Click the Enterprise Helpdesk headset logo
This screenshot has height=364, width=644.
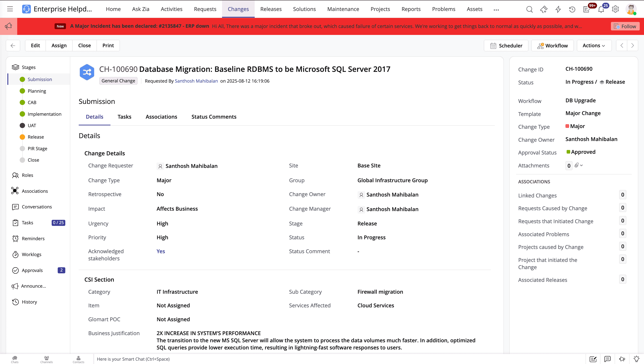(x=26, y=9)
